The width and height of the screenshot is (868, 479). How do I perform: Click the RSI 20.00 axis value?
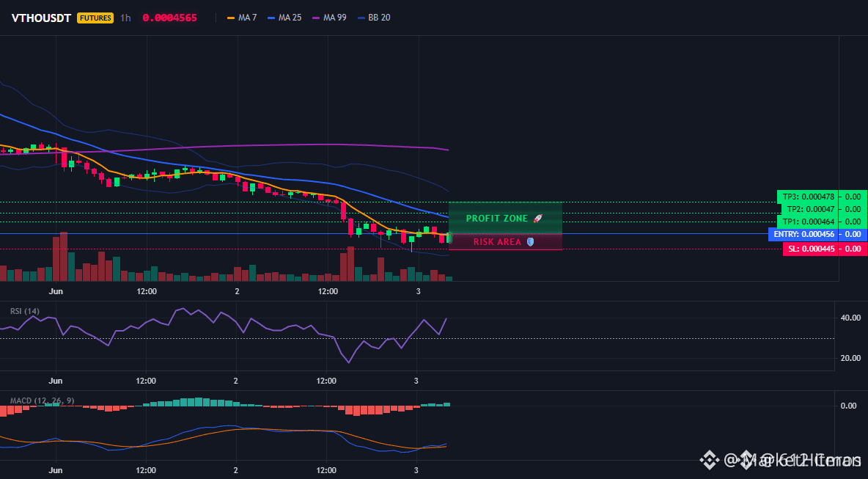coord(850,358)
